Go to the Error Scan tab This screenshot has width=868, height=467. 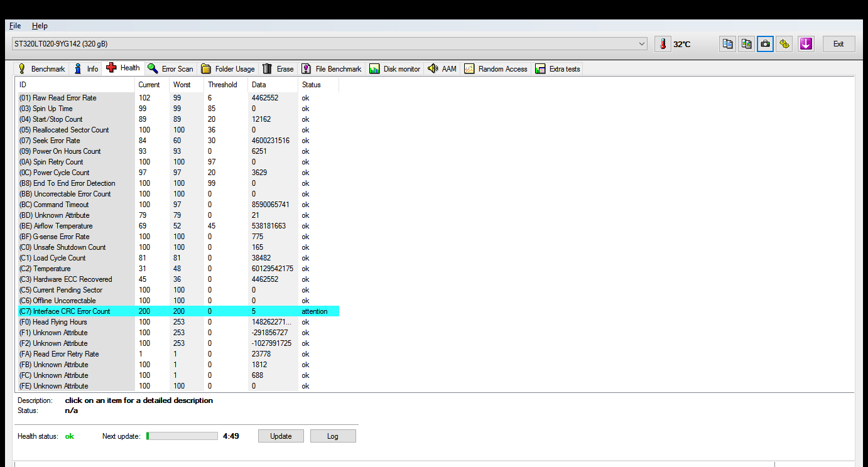click(x=171, y=69)
